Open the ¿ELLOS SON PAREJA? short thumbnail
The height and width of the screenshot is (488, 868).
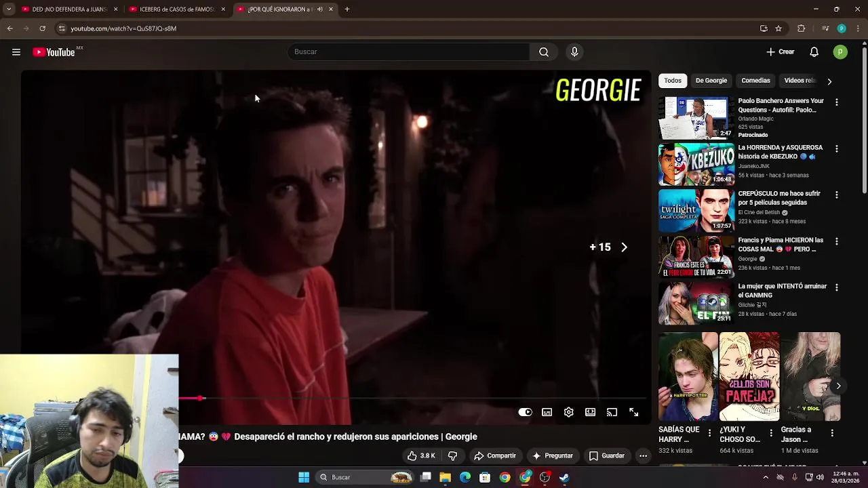point(749,376)
